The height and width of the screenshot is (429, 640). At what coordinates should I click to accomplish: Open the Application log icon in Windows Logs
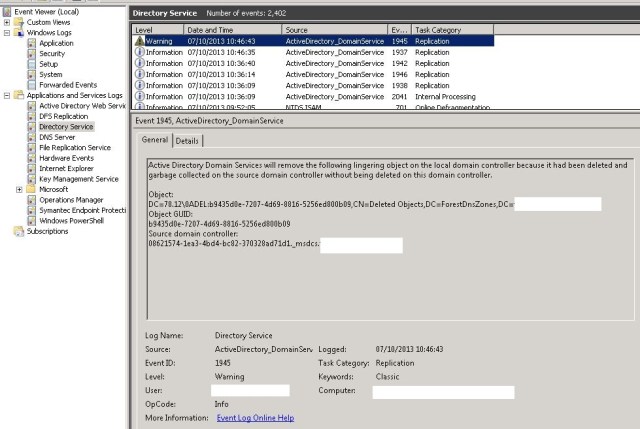coord(31,43)
